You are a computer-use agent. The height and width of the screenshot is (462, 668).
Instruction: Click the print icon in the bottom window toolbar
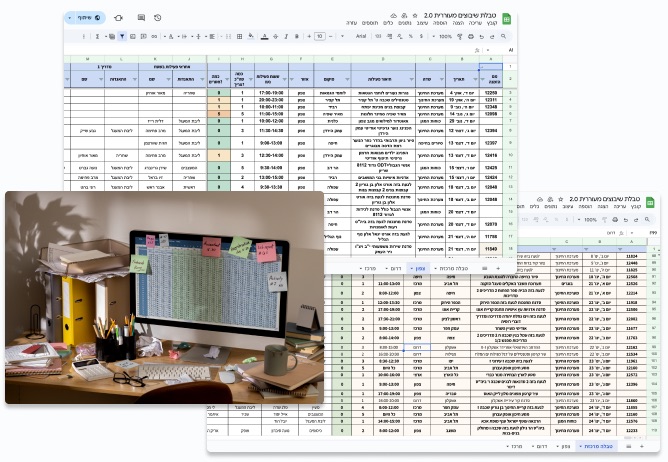(615, 220)
